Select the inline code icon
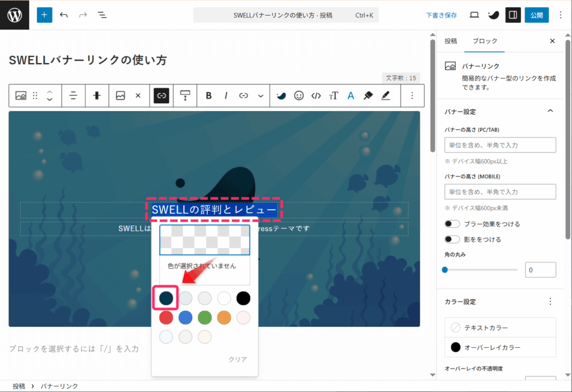The image size is (572, 392). (316, 95)
